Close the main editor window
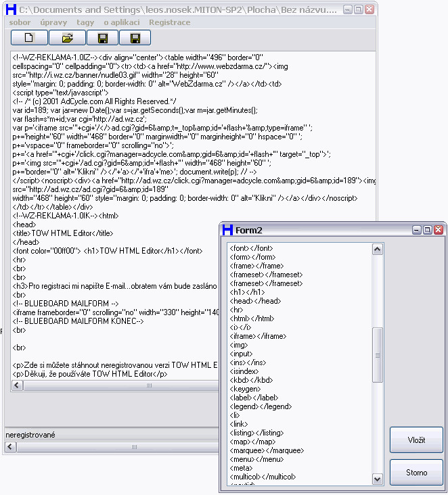Image resolution: width=448 pixels, height=495 pixels. [369, 9]
